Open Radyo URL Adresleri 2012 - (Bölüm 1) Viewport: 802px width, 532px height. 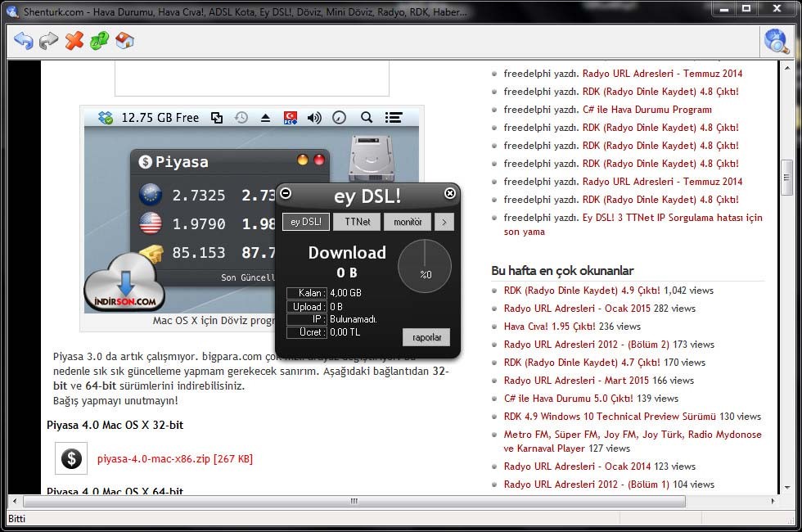coord(586,485)
